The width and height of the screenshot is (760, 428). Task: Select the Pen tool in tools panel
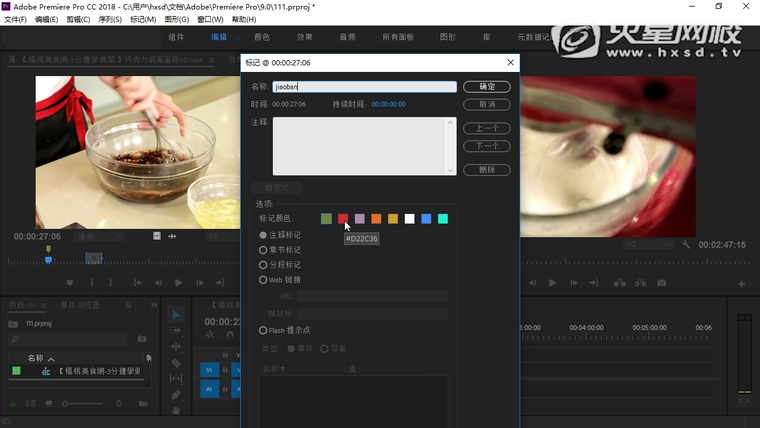[x=176, y=394]
